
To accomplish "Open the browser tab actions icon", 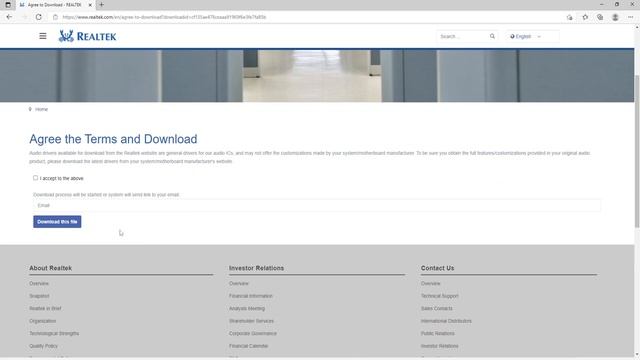I will click(x=8, y=5).
